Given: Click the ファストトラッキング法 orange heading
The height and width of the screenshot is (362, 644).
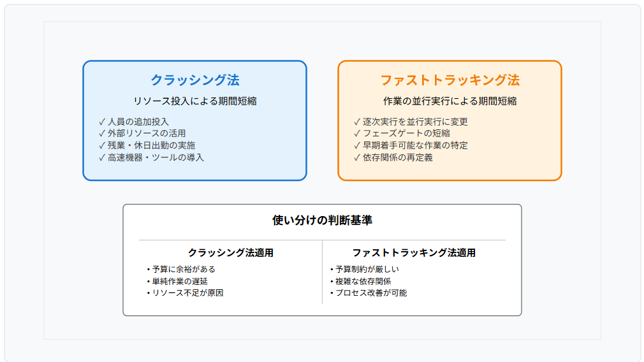Looking at the screenshot, I should point(450,80).
